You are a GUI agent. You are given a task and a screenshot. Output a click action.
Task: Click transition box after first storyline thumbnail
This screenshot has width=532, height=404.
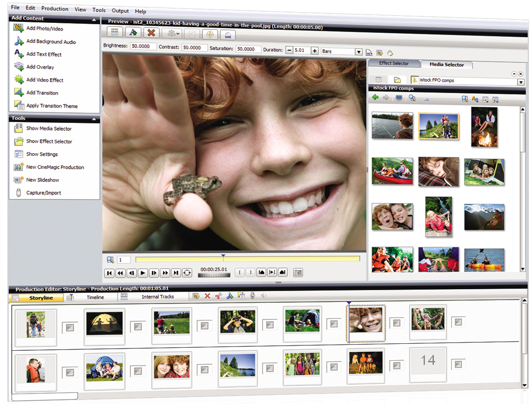(x=69, y=327)
